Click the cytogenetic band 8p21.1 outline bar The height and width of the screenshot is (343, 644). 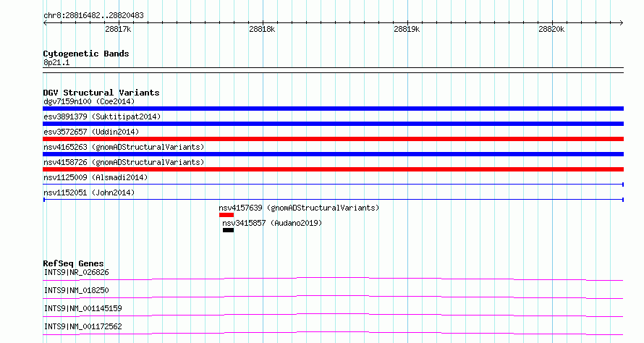[333, 70]
